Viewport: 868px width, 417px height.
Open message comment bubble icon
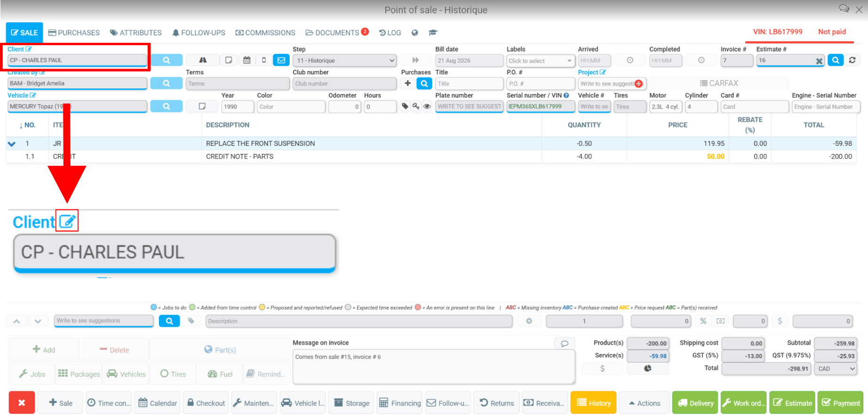[x=565, y=343]
